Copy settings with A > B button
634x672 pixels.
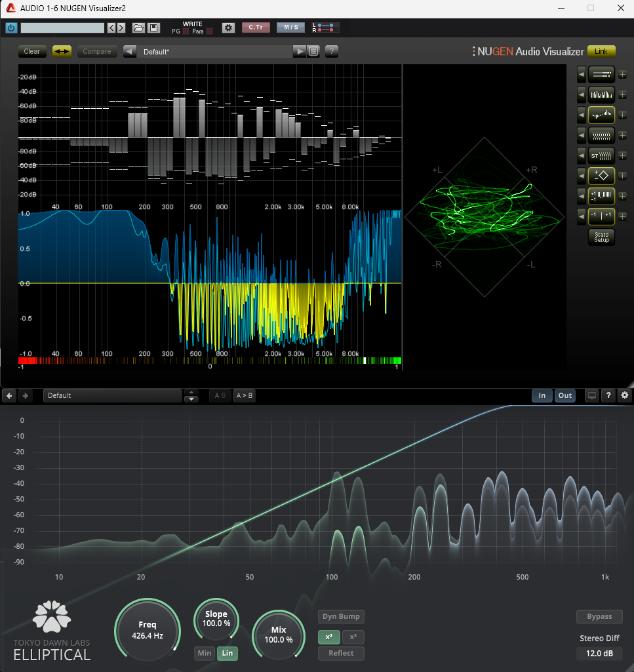point(245,395)
